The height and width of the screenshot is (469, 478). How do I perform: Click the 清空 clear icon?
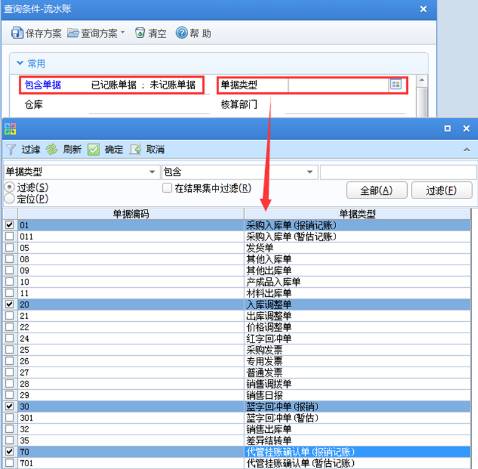pyautogui.click(x=140, y=33)
